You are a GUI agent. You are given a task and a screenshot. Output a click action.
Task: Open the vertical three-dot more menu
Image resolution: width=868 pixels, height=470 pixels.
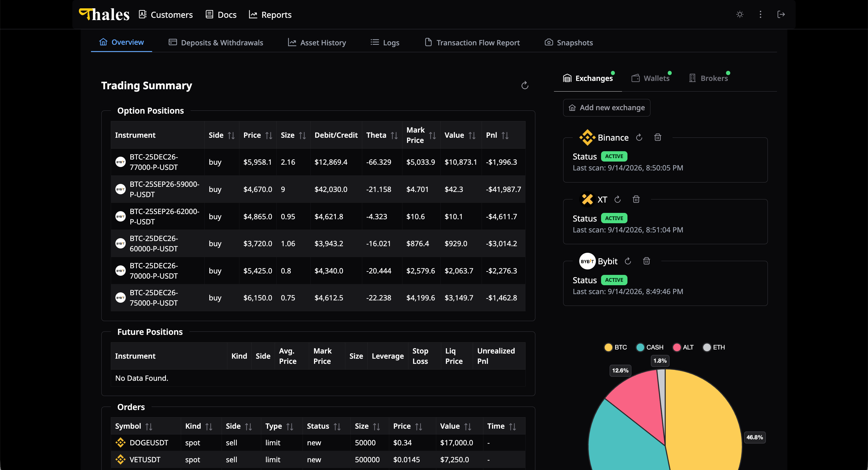(x=760, y=14)
